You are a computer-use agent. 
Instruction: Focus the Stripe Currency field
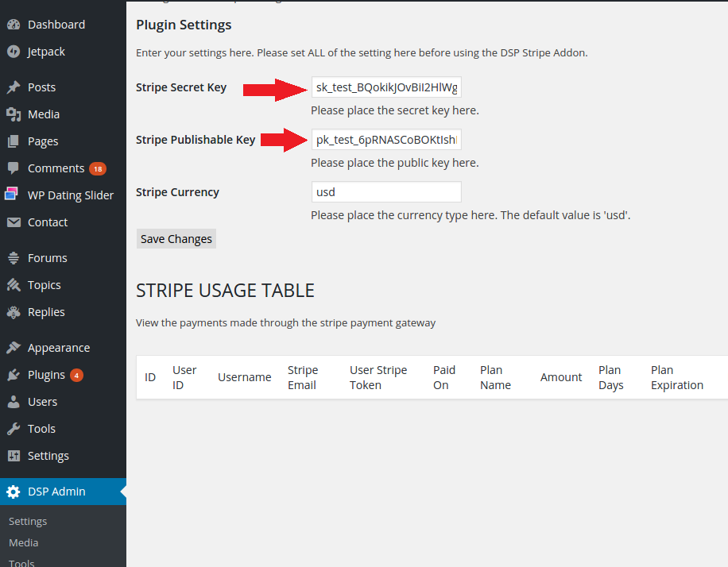coord(386,192)
